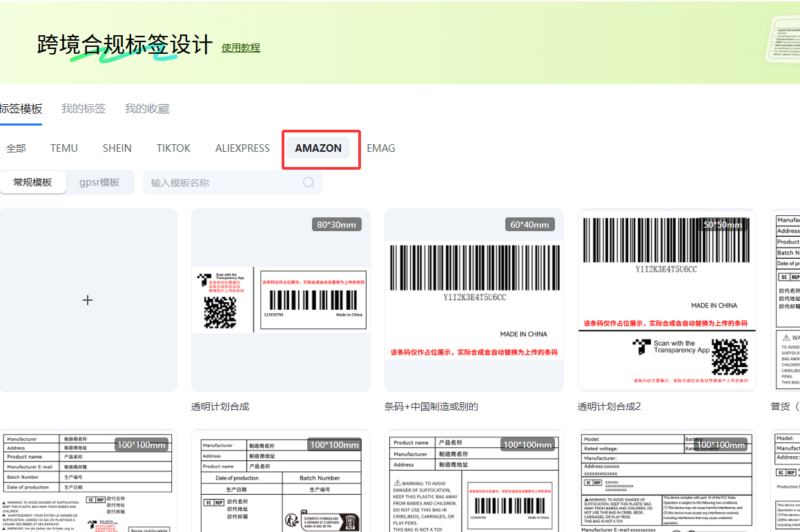Select the AMAZON platform filter
This screenshot has width=800, height=532.
318,148
